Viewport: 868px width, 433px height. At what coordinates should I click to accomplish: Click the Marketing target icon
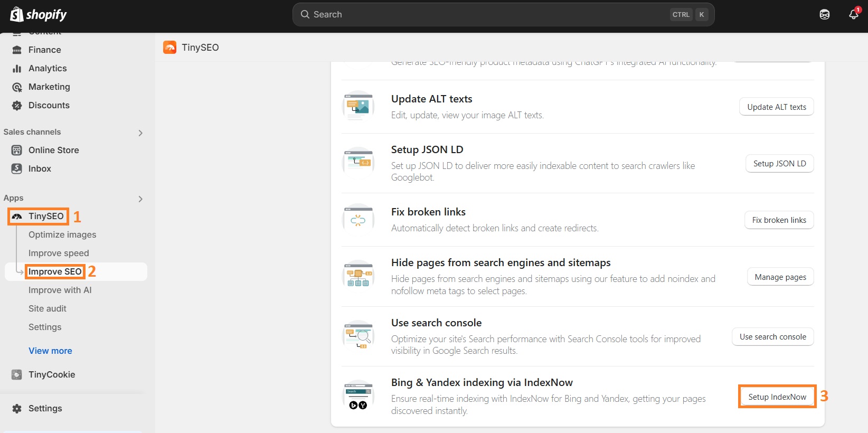pyautogui.click(x=17, y=87)
